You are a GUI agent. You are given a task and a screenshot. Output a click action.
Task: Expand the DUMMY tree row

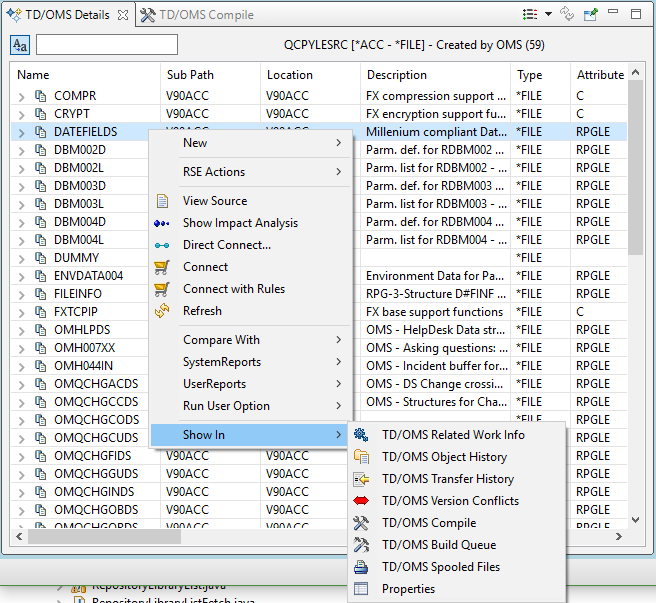(x=22, y=258)
